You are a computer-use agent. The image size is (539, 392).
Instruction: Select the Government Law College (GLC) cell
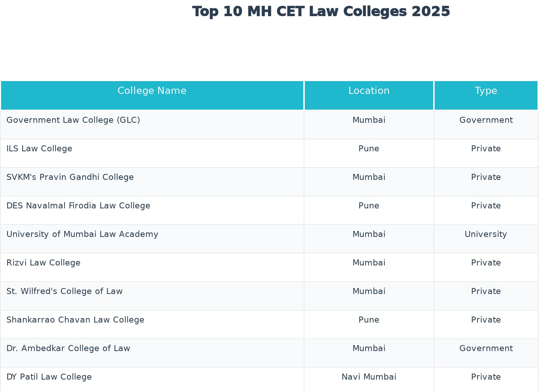pyautogui.click(x=73, y=120)
